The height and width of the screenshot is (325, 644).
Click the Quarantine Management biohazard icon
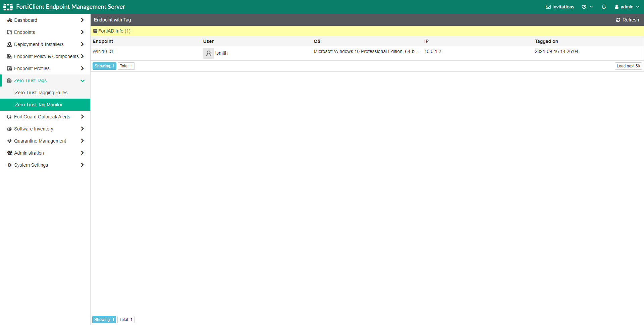9,141
